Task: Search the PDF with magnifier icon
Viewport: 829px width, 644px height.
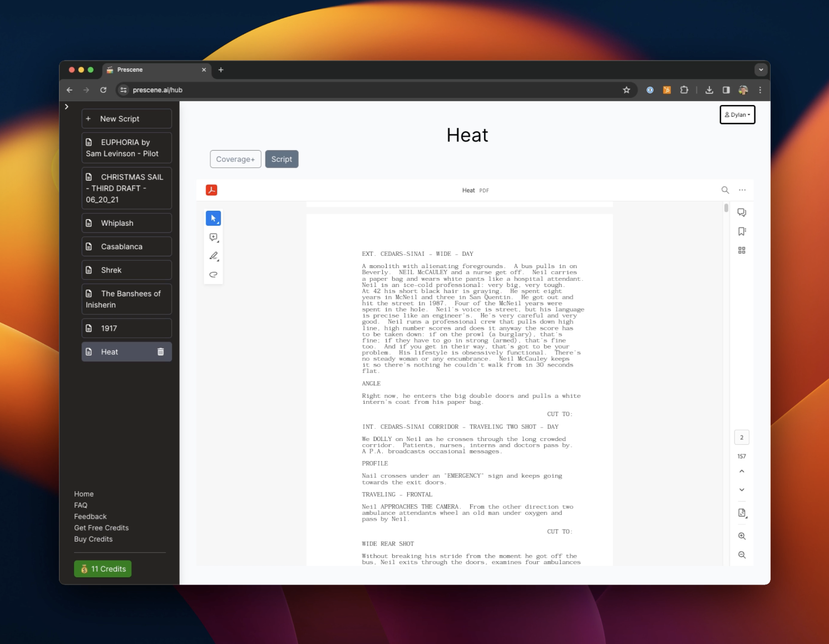Action: [725, 190]
